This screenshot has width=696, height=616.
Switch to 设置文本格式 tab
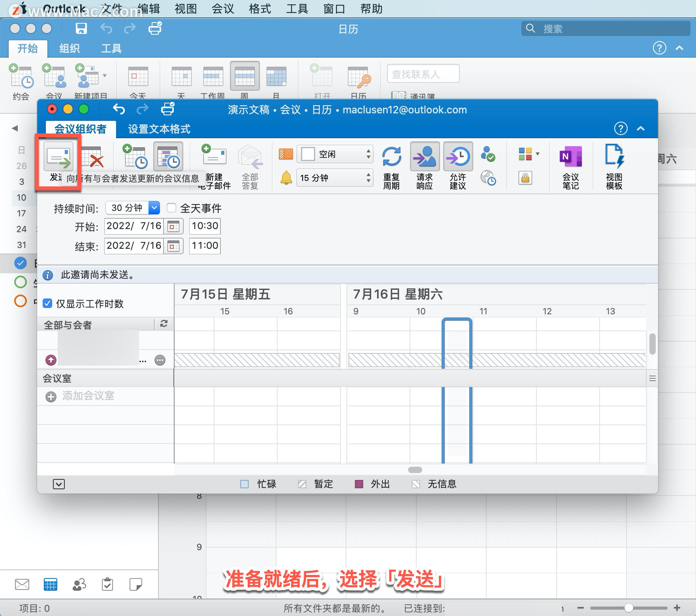coord(159,129)
